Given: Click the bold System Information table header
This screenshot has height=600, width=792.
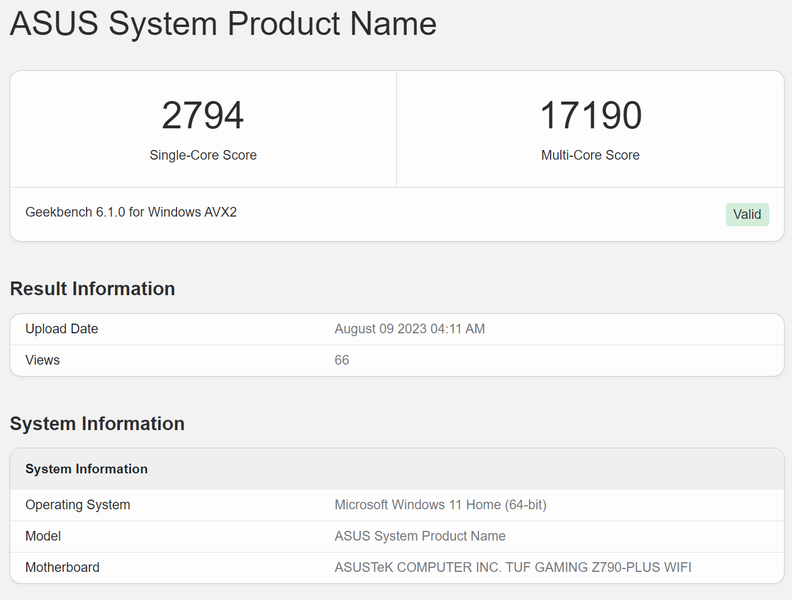Looking at the screenshot, I should pos(86,469).
